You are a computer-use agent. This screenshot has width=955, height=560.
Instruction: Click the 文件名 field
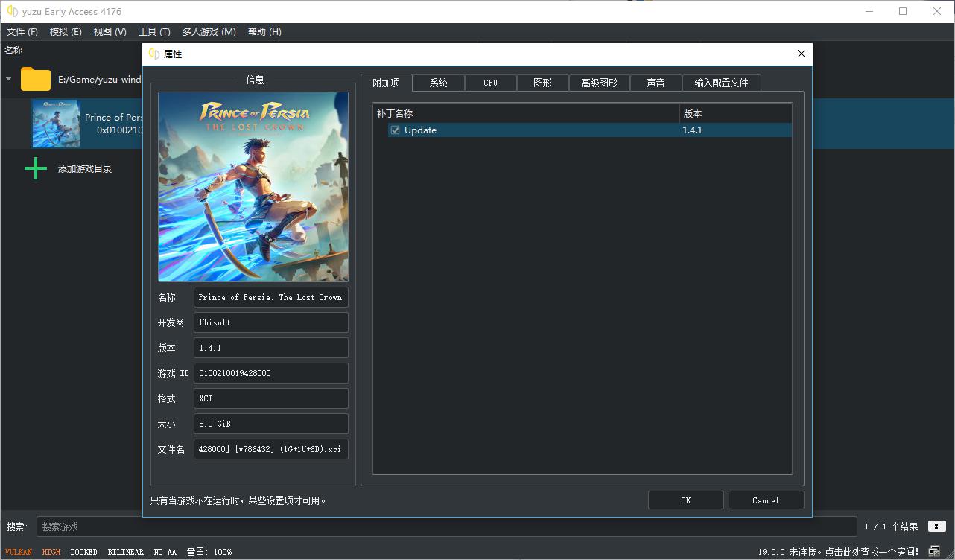point(271,449)
